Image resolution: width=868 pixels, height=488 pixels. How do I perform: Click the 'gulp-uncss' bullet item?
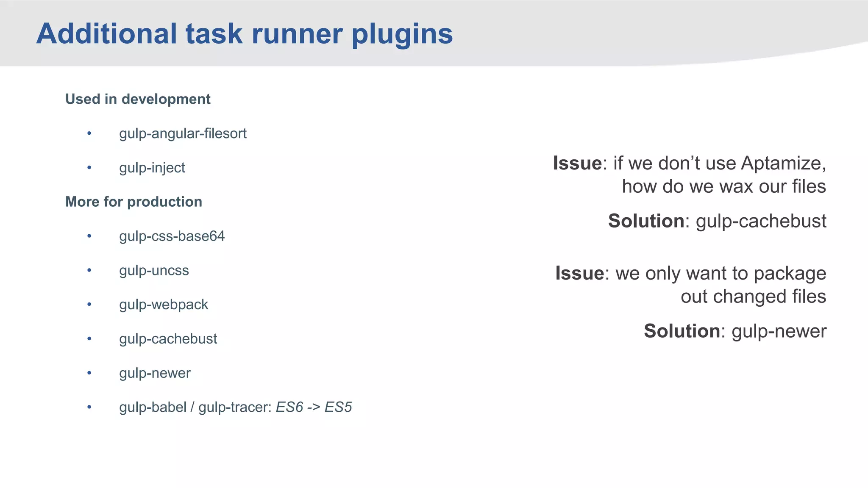click(154, 271)
